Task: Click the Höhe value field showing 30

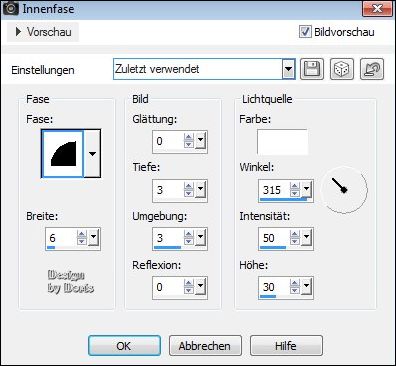Action: 275,287
